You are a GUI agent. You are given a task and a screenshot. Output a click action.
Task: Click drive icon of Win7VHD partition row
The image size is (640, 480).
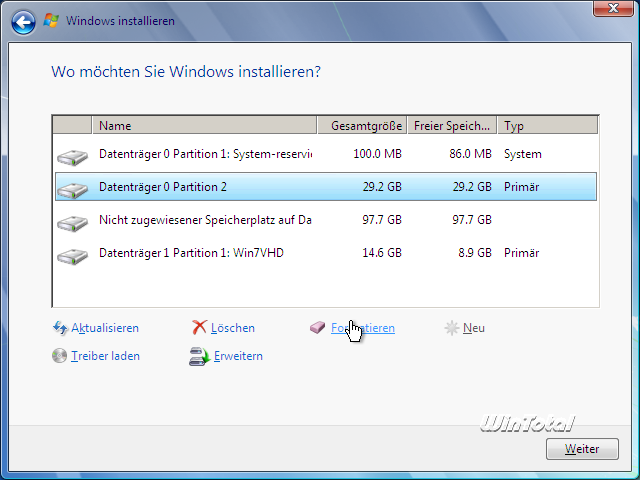(72, 256)
